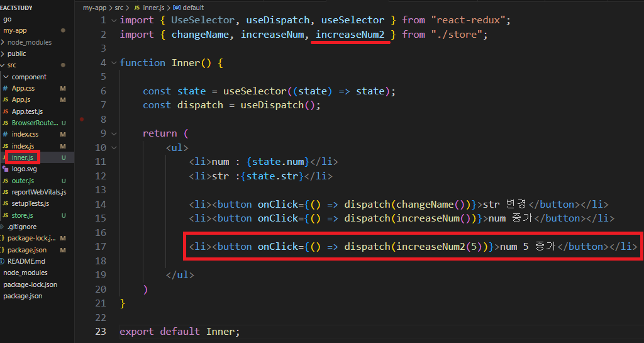Select inner.js in the explorer tree

[22, 157]
